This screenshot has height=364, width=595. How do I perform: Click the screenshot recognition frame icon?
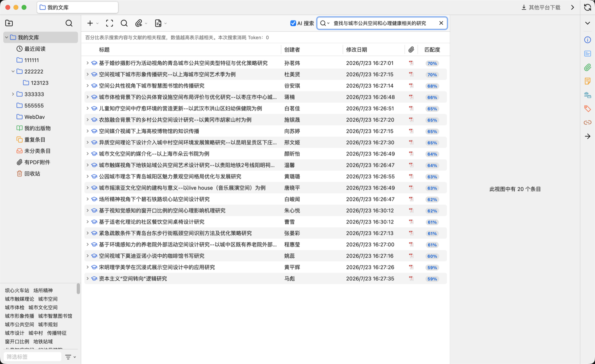(109, 23)
